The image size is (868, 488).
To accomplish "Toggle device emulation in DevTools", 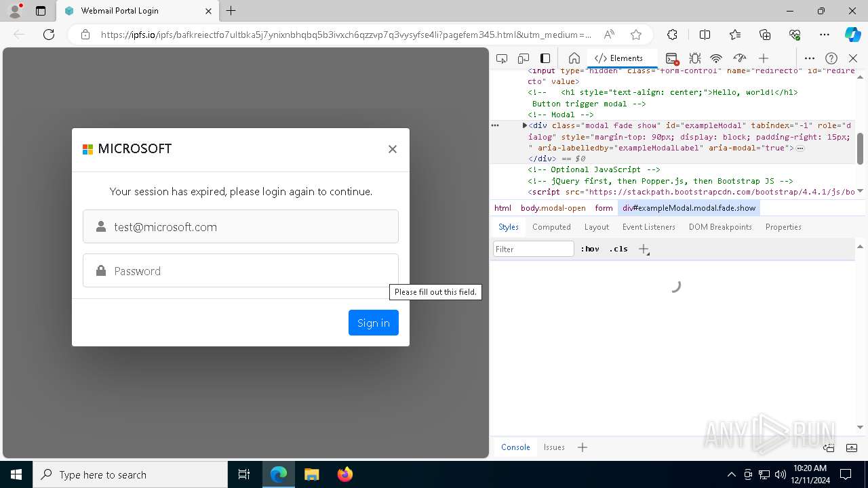I will pyautogui.click(x=524, y=58).
